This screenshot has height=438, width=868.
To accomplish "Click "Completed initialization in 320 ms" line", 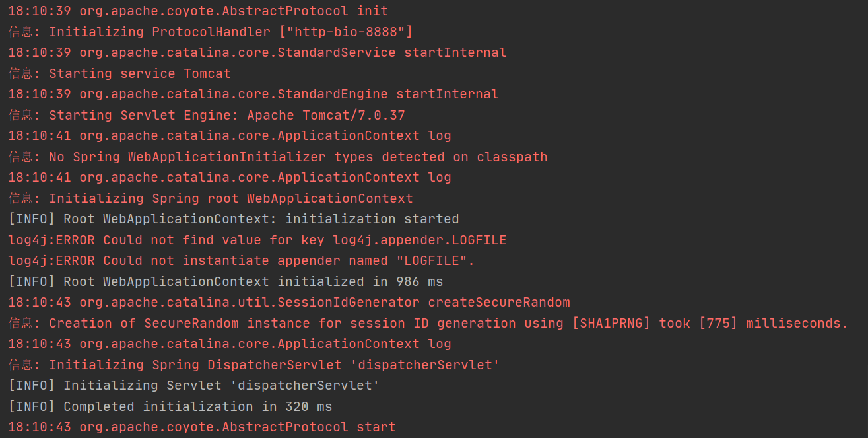I will [x=170, y=406].
